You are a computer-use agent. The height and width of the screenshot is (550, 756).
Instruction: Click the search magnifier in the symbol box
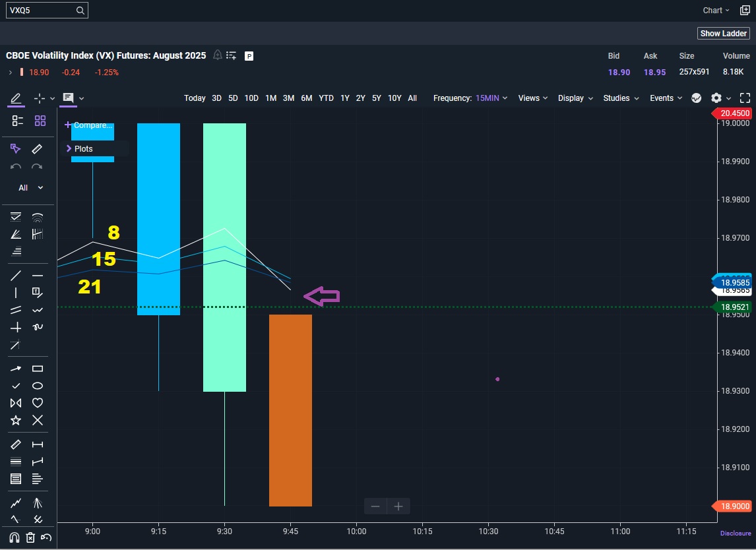click(80, 10)
